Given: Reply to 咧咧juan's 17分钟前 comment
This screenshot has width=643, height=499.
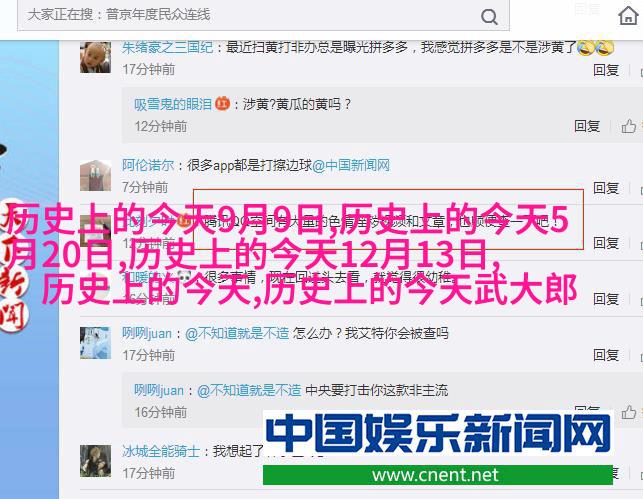Looking at the screenshot, I should [606, 355].
